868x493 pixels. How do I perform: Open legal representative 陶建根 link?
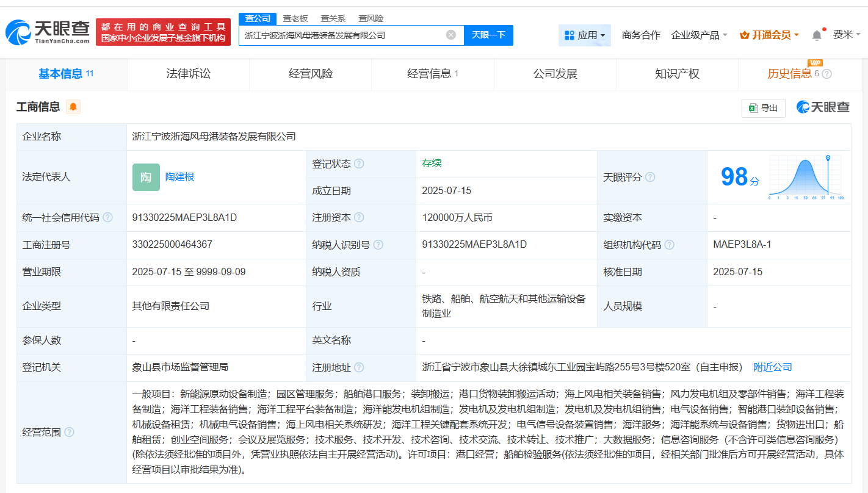[179, 177]
